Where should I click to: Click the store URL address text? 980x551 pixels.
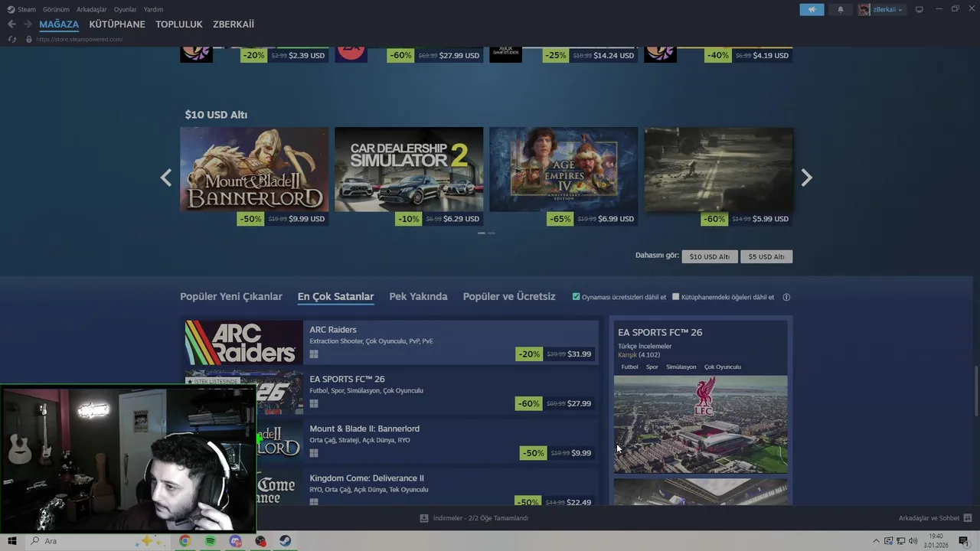[80, 39]
